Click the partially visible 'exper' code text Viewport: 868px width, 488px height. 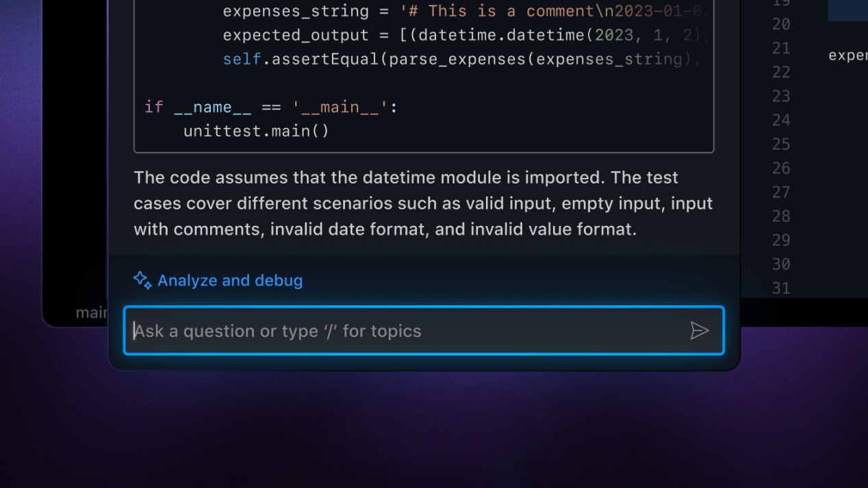pyautogui.click(x=848, y=55)
